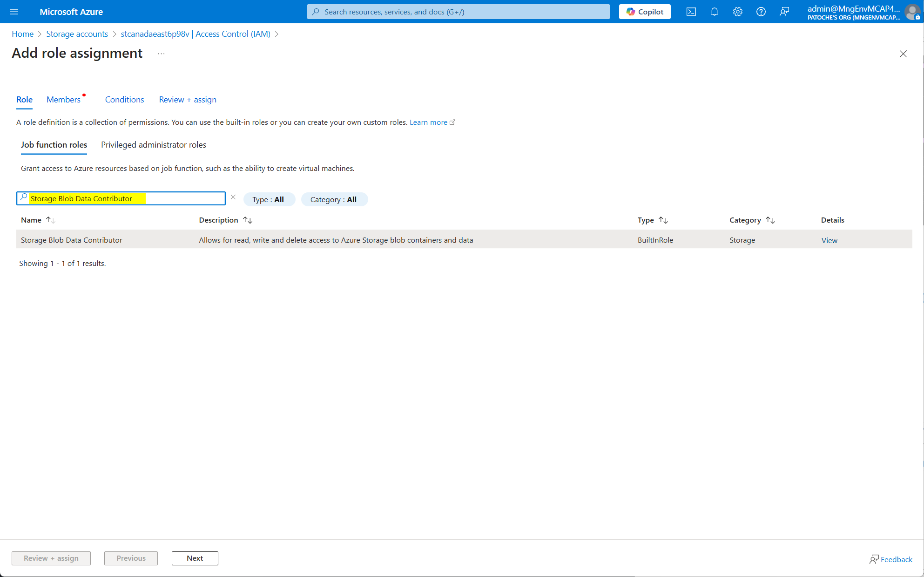The height and width of the screenshot is (577, 924).
Task: Open Category : All filter
Action: [x=334, y=199]
